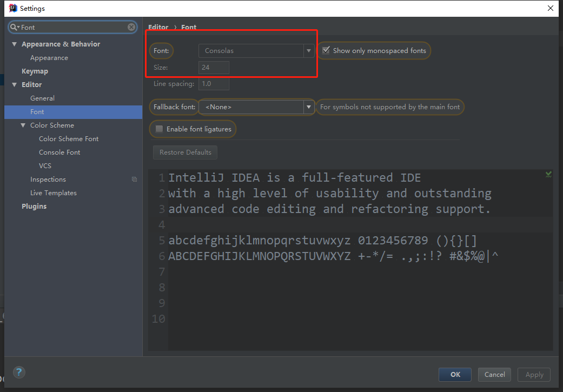Click the search magnifier icon in Settings
Viewport: 563px width, 392px height.
pos(14,27)
